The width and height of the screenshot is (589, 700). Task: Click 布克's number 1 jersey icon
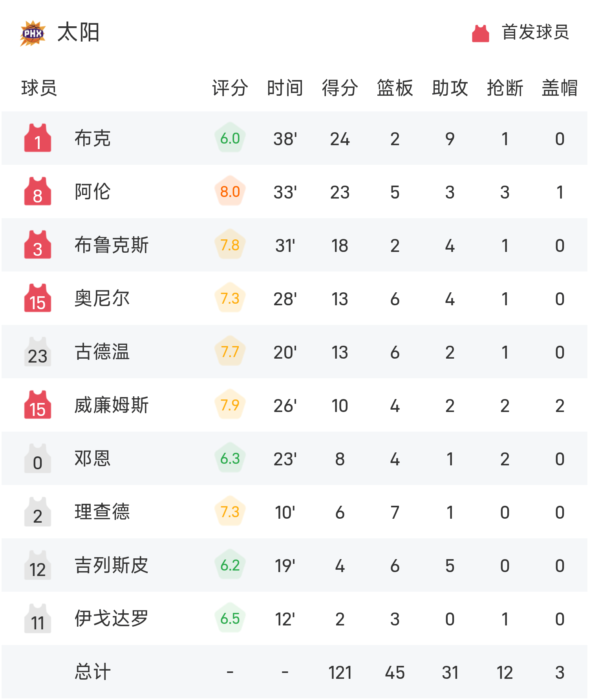[x=38, y=139]
